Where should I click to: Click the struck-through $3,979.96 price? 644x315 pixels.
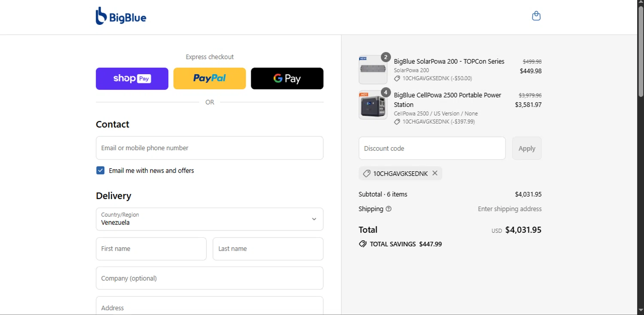[530, 95]
